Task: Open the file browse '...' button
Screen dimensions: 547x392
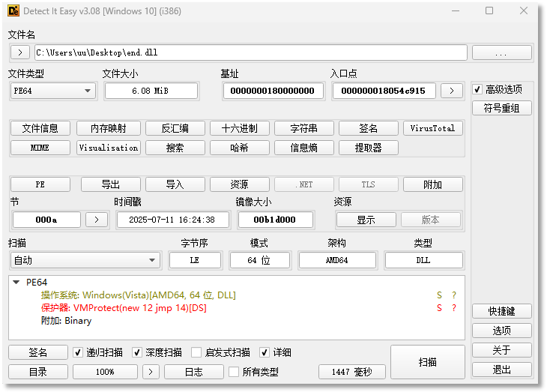Action: 501,52
